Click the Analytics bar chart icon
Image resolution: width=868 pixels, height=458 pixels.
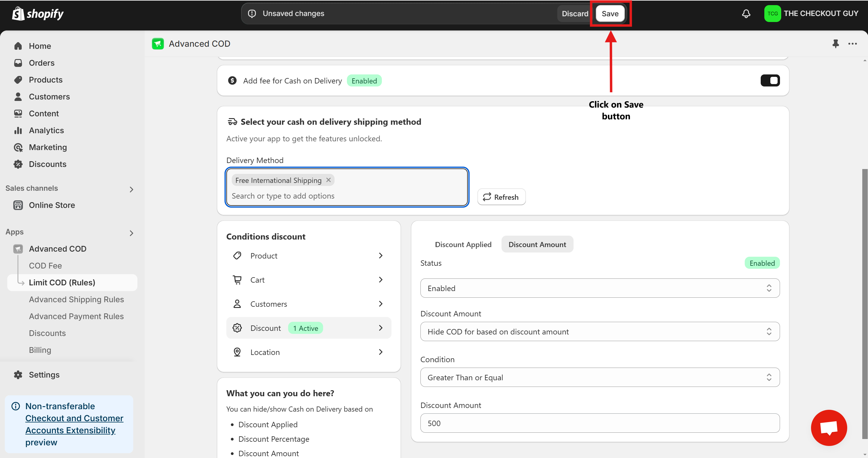(x=18, y=130)
